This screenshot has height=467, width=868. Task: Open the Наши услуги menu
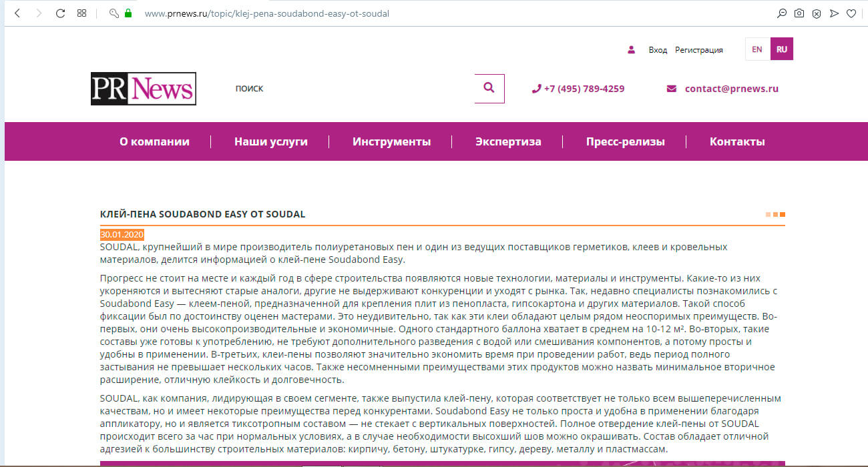(x=271, y=141)
